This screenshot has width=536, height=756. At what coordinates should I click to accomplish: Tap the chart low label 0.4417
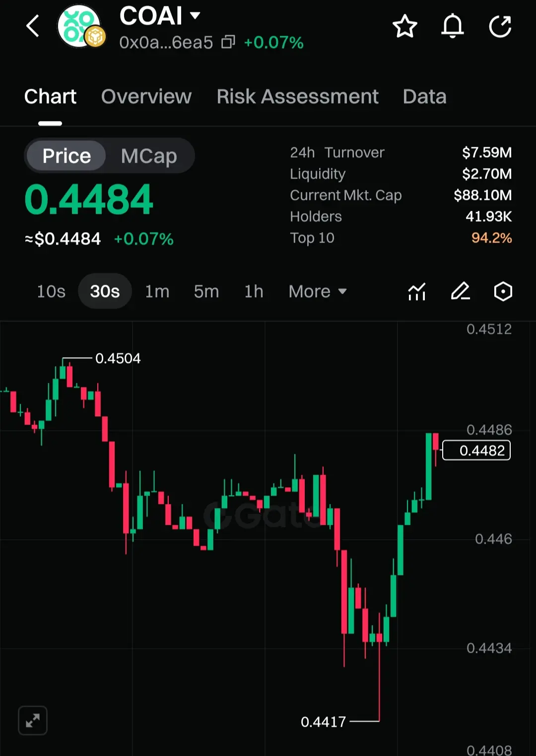pos(323,722)
